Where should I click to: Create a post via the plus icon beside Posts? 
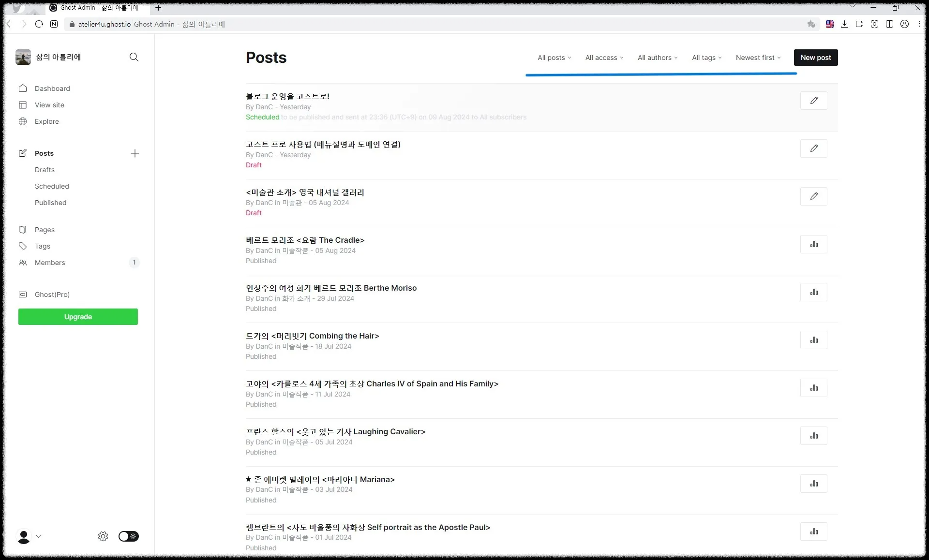[135, 153]
